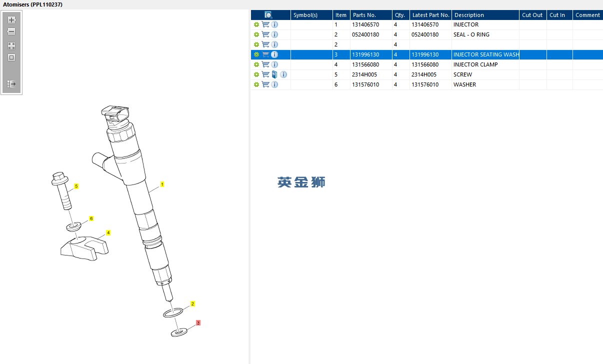Select callout 6 on the washer

91,218
